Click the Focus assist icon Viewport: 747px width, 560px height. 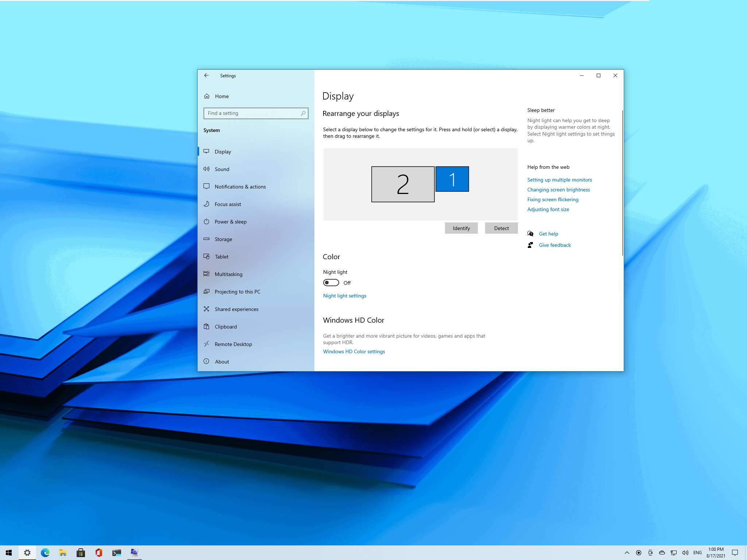tap(206, 203)
